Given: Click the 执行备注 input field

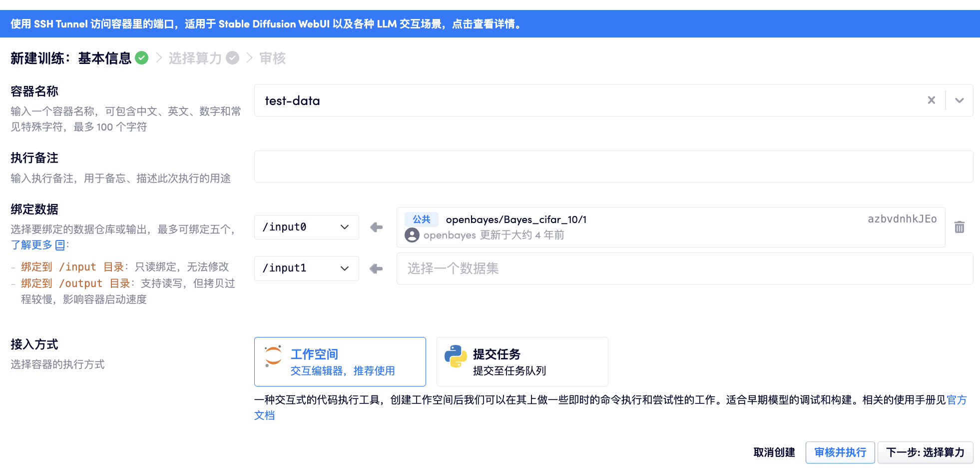Looking at the screenshot, I should tap(613, 166).
